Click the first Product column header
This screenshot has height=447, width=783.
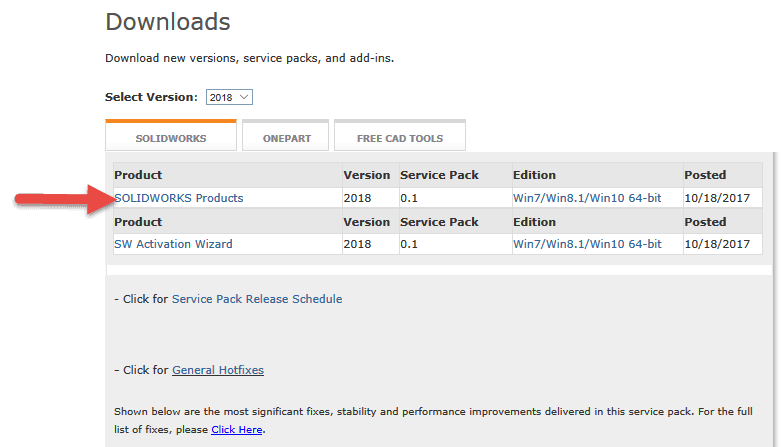[138, 175]
